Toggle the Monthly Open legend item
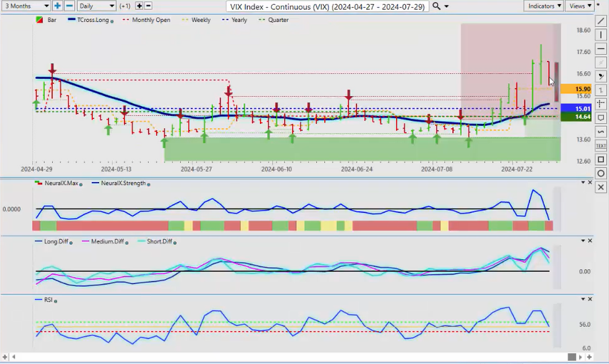This screenshot has height=364, width=609. click(x=148, y=20)
